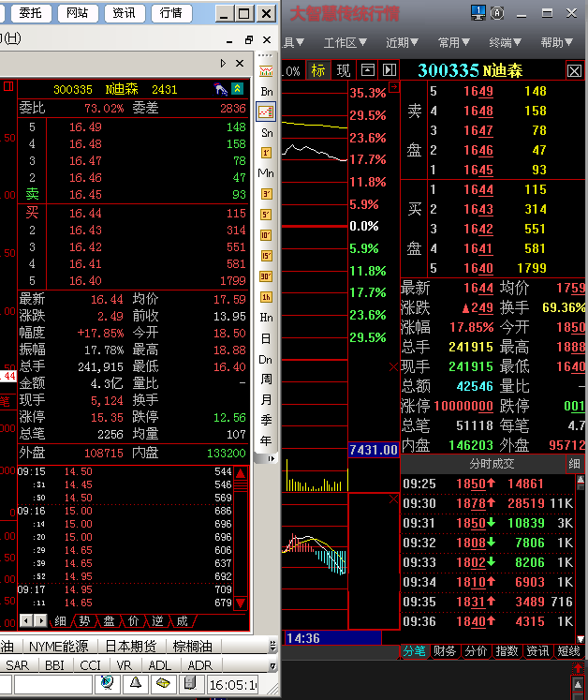Open the 工作区 dropdown menu
The image size is (588, 700).
click(x=345, y=43)
